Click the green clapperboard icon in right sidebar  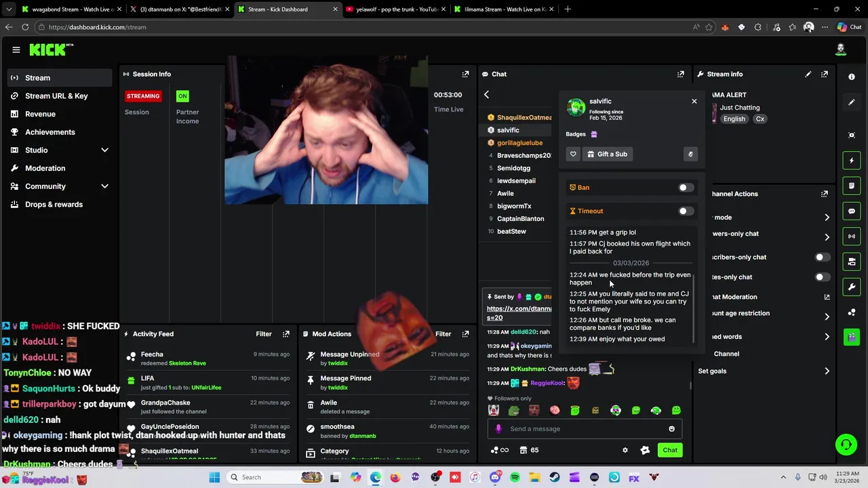click(852, 337)
